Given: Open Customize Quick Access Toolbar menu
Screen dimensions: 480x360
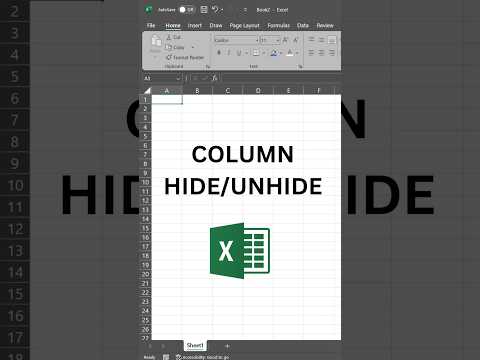Looking at the screenshot, I should coord(245,10).
